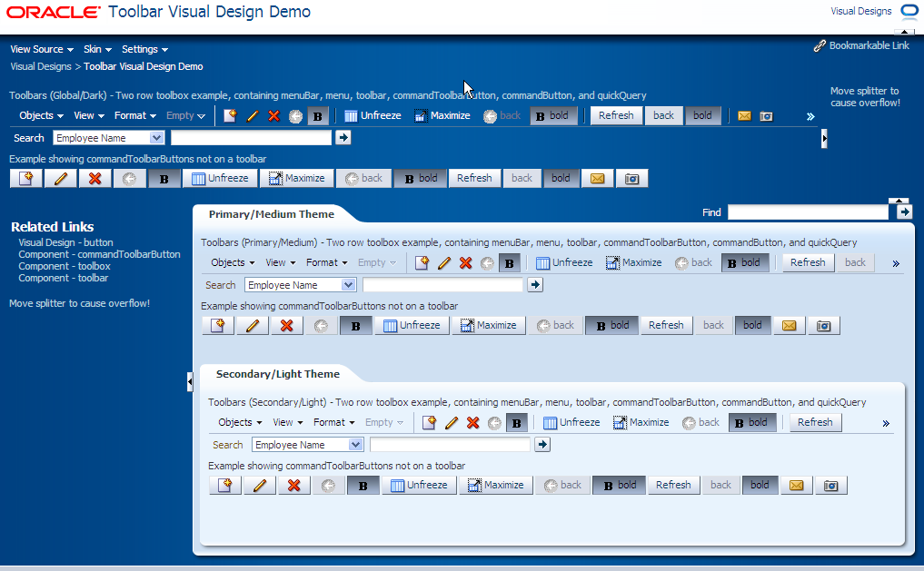Click the standalone pencil button in the dark section
This screenshot has height=571, width=924.
coord(61,178)
